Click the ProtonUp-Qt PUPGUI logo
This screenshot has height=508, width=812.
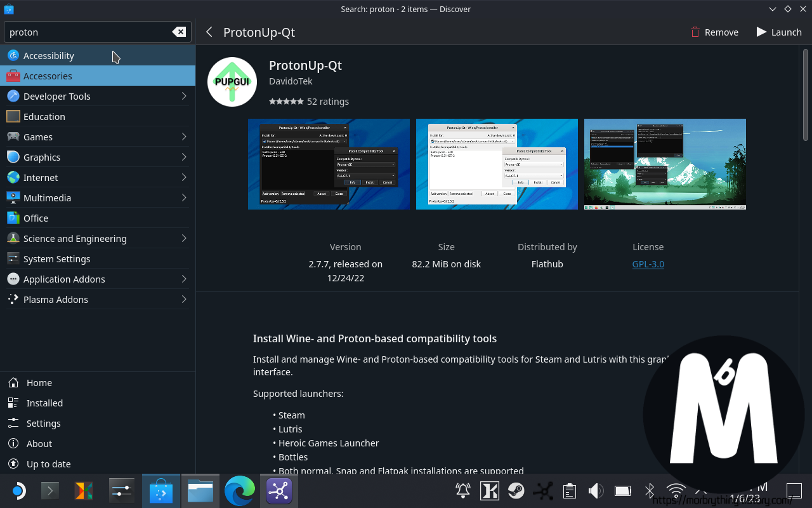point(232,83)
